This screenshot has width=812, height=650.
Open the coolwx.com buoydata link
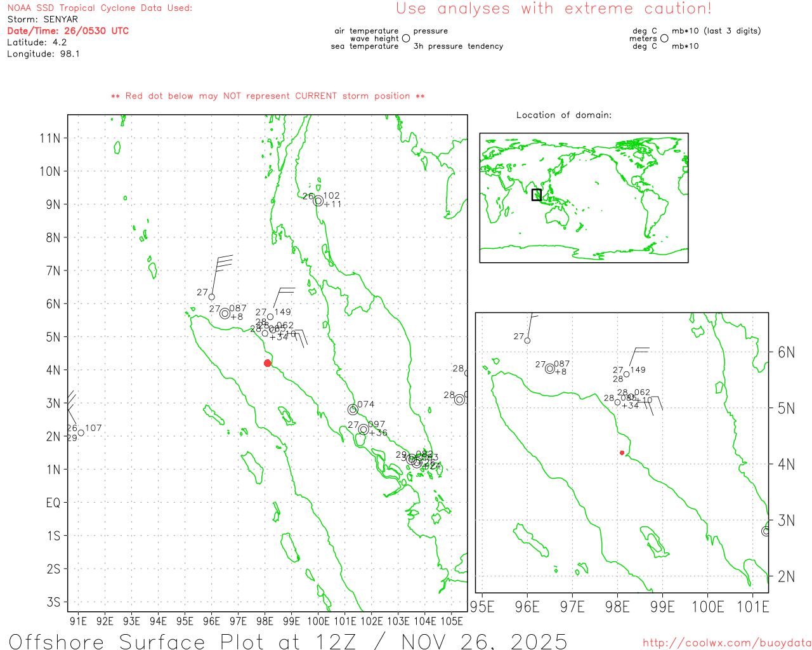click(x=726, y=642)
